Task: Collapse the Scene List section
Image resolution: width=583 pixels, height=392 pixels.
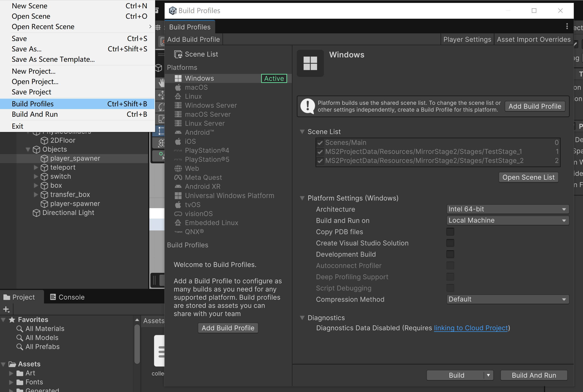Action: [302, 132]
